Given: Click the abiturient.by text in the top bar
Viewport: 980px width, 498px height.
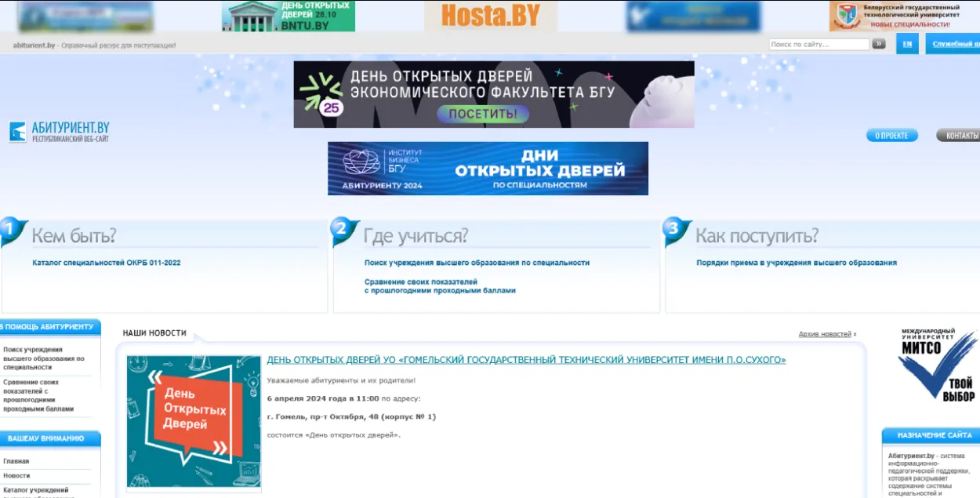Looking at the screenshot, I should [x=34, y=45].
